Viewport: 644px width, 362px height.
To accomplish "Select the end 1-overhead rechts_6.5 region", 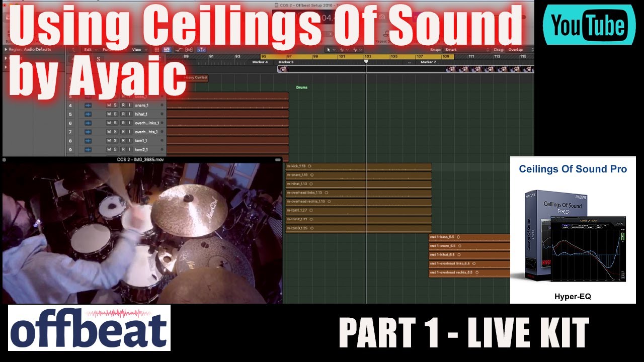I will click(x=469, y=273).
